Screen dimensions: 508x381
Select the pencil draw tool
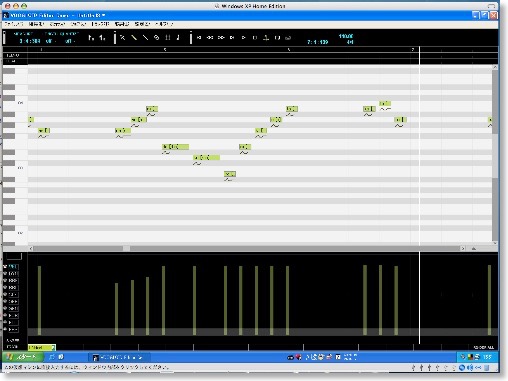134,38
